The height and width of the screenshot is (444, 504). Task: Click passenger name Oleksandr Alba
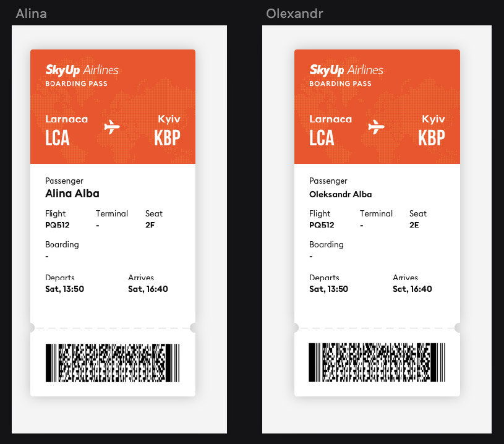coord(340,194)
